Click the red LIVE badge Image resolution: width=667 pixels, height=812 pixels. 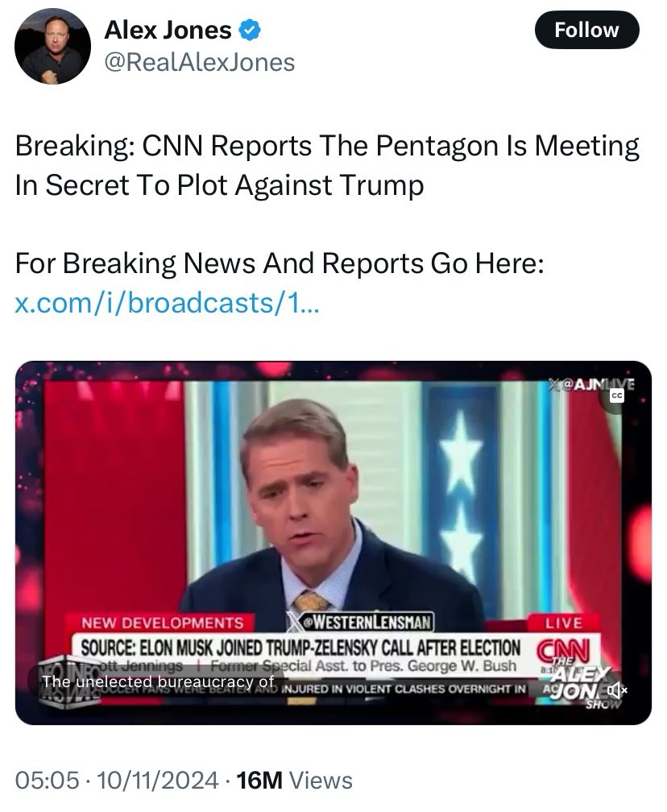tap(563, 623)
